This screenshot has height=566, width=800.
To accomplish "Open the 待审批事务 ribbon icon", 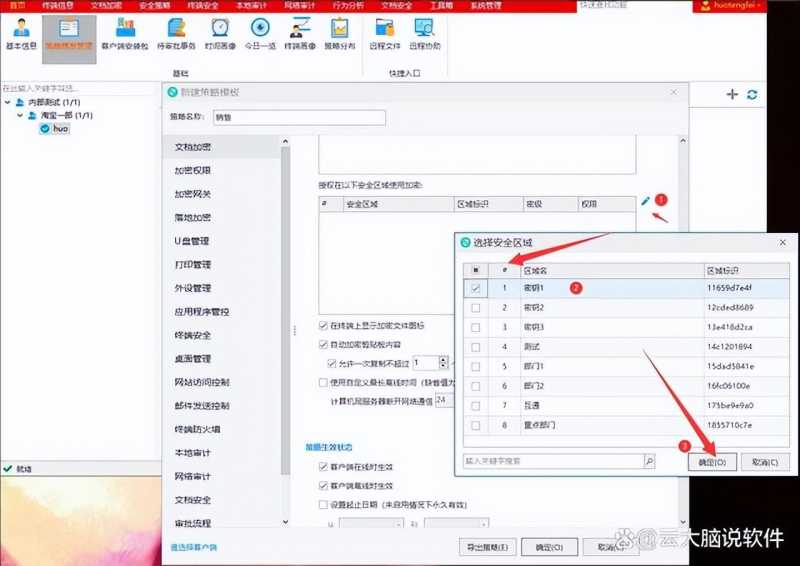I will 176,34.
